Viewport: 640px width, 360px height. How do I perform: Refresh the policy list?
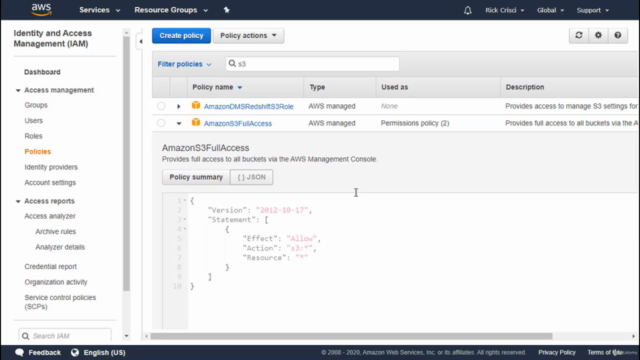click(x=579, y=36)
